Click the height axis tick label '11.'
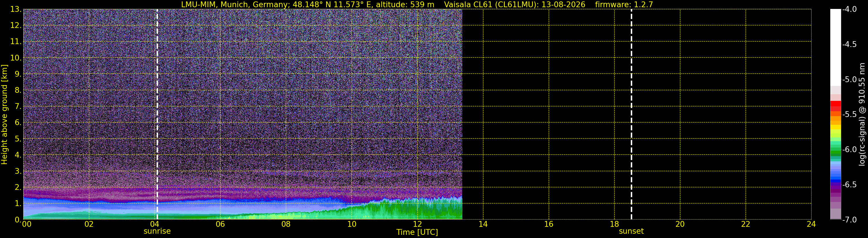Image resolution: width=868 pixels, height=238 pixels. [x=16, y=42]
